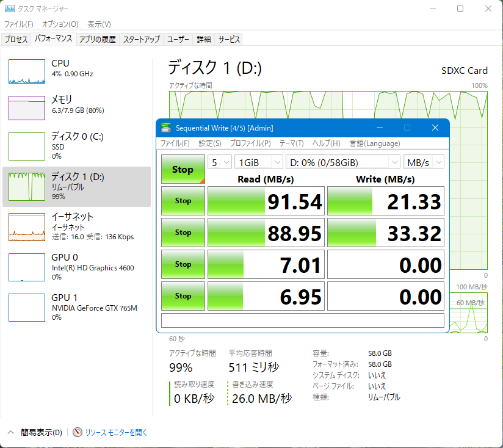This screenshot has height=448, width=503.
Task: Click Stop button in the 6.95 row
Action: (x=183, y=296)
